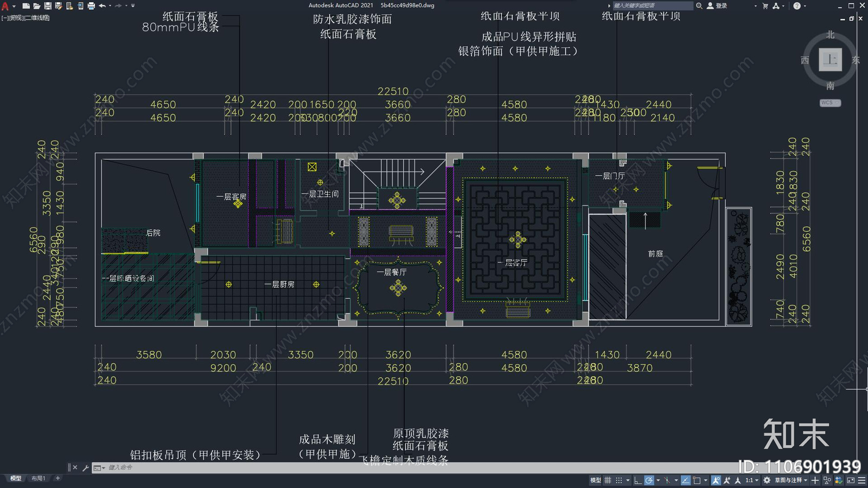Open the AutoCAD application menu logo
Viewport: 868px width, 488px height.
pyautogui.click(x=5, y=6)
